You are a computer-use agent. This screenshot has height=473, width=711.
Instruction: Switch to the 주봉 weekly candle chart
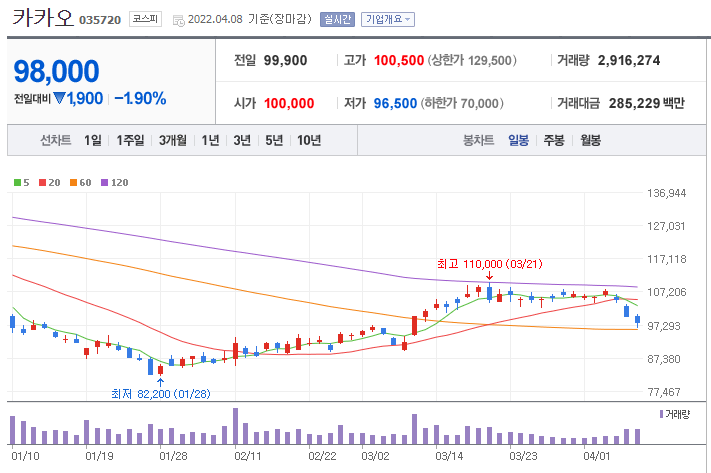[554, 141]
